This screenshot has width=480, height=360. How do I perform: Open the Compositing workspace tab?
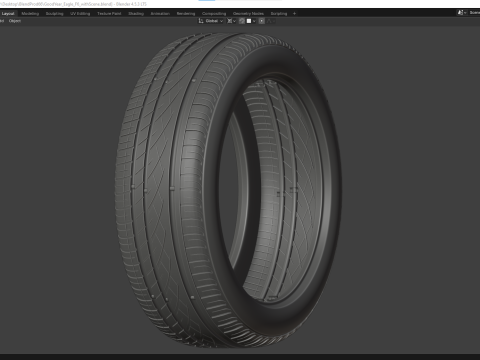(214, 14)
